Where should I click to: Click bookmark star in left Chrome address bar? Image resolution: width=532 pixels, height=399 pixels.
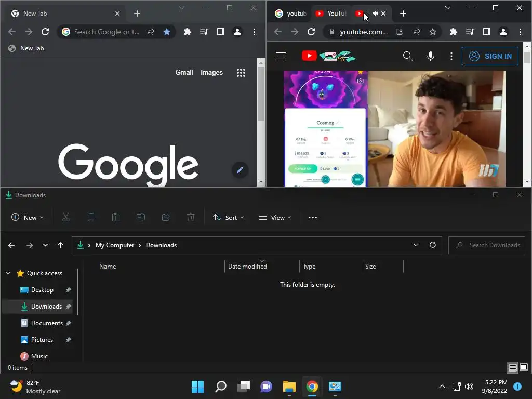pos(167,32)
